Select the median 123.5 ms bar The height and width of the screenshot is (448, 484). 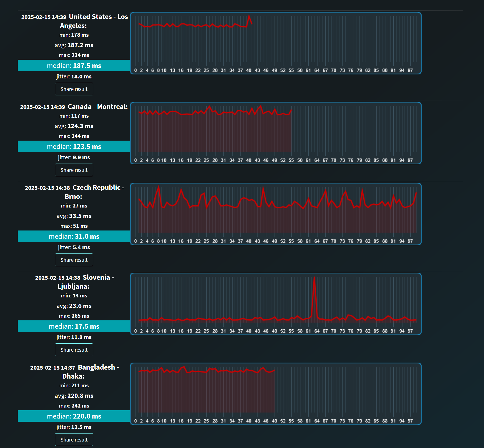[74, 146]
